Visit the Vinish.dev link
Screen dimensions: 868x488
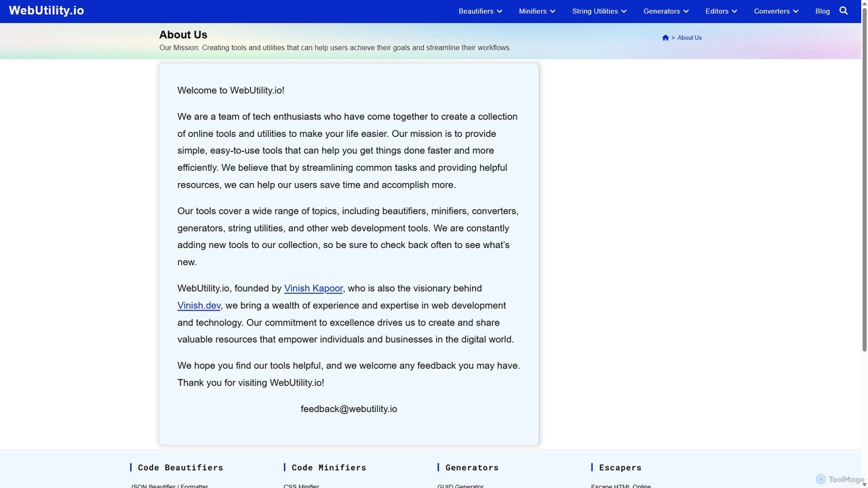pos(199,306)
